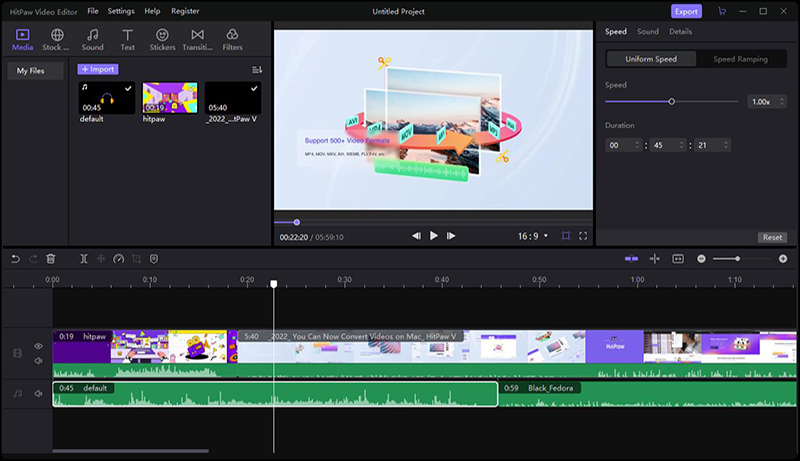
Task: Undo the last timeline action
Action: (x=16, y=259)
